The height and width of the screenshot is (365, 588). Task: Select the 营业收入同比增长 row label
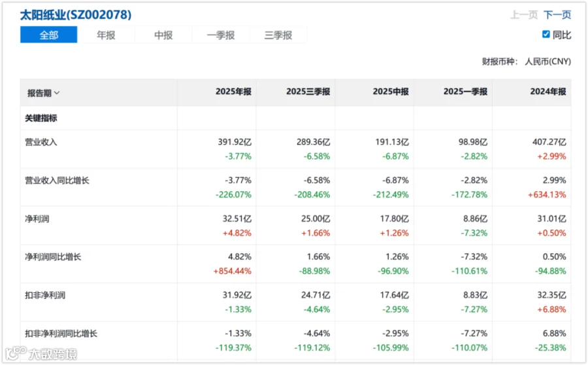(57, 181)
